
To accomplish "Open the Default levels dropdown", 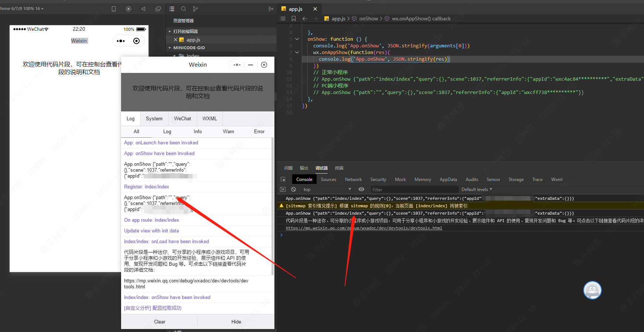I will (x=477, y=190).
